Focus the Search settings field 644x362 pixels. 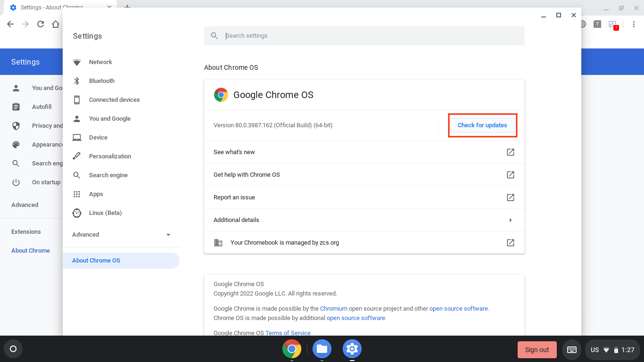(364, 36)
